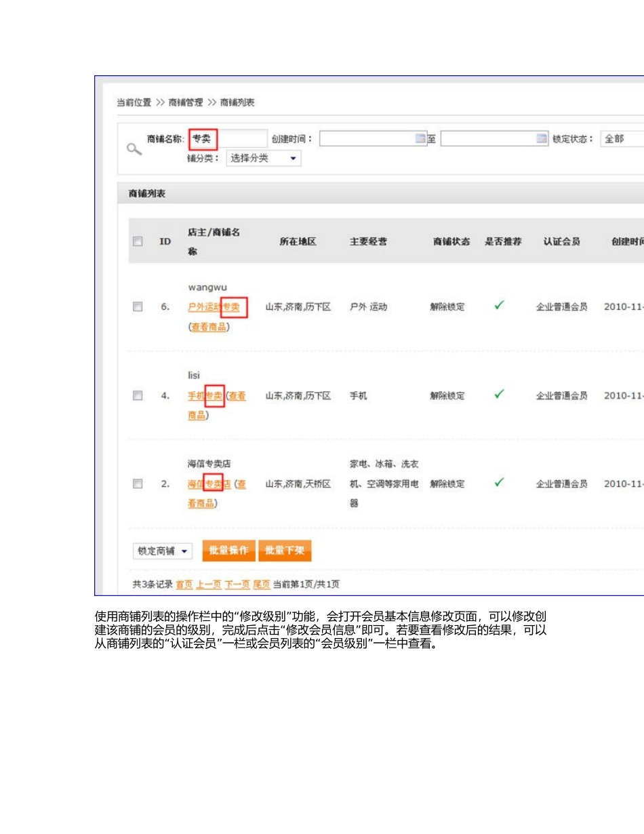
Task: Toggle the select-all checkbox in table header
Action: point(138,241)
